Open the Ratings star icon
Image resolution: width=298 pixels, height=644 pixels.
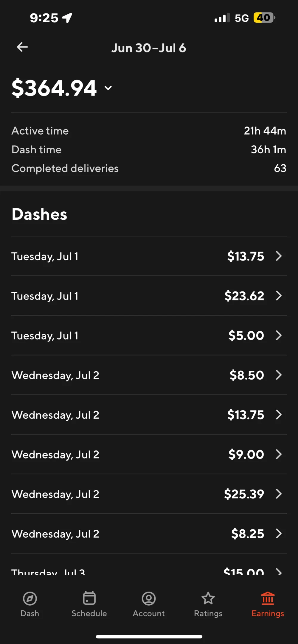[x=208, y=598]
